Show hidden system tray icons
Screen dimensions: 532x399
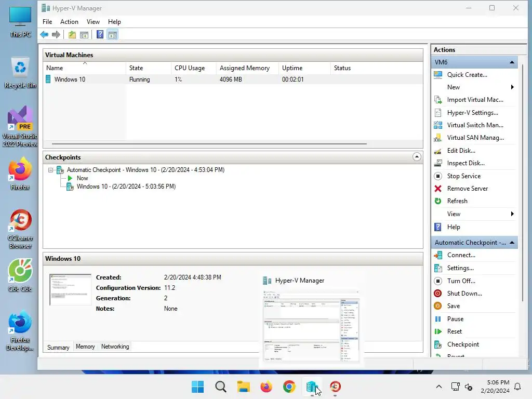click(438, 387)
